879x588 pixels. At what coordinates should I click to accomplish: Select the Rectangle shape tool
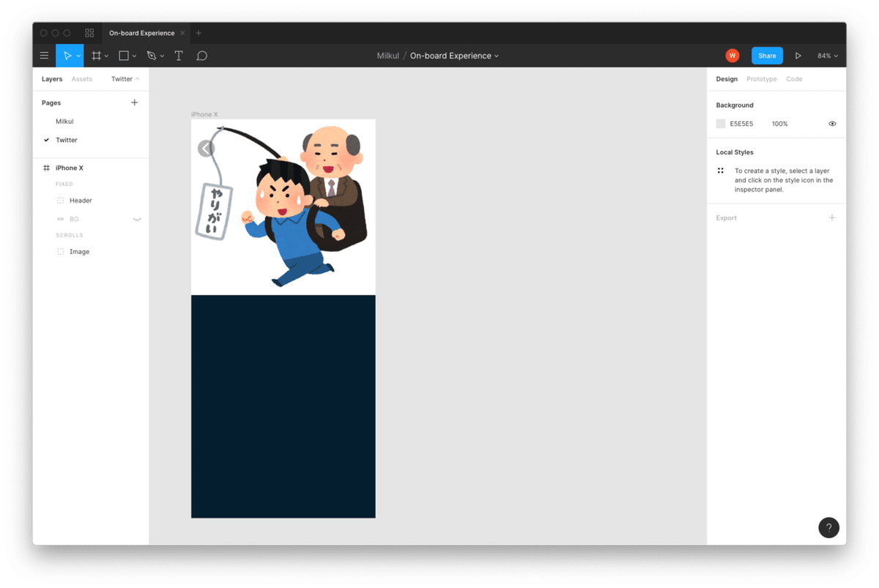(124, 56)
